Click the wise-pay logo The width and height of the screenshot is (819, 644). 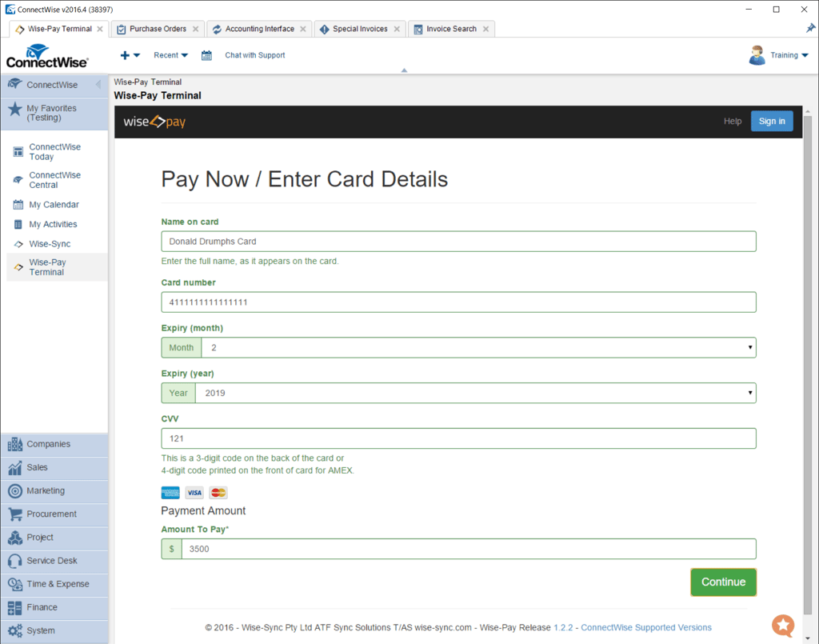(154, 122)
